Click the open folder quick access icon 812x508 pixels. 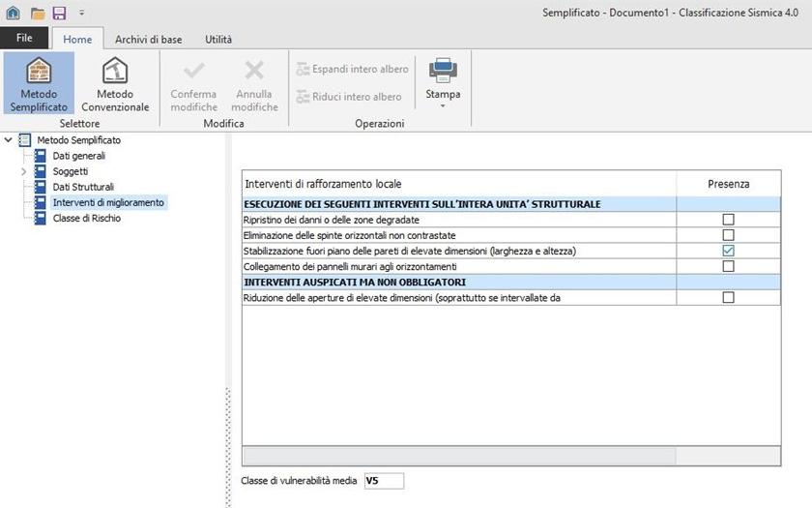coord(37,13)
